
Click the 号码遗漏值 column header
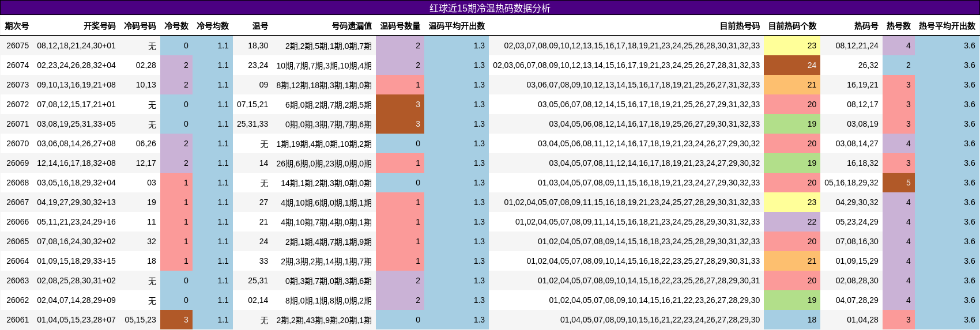pyautogui.click(x=352, y=26)
